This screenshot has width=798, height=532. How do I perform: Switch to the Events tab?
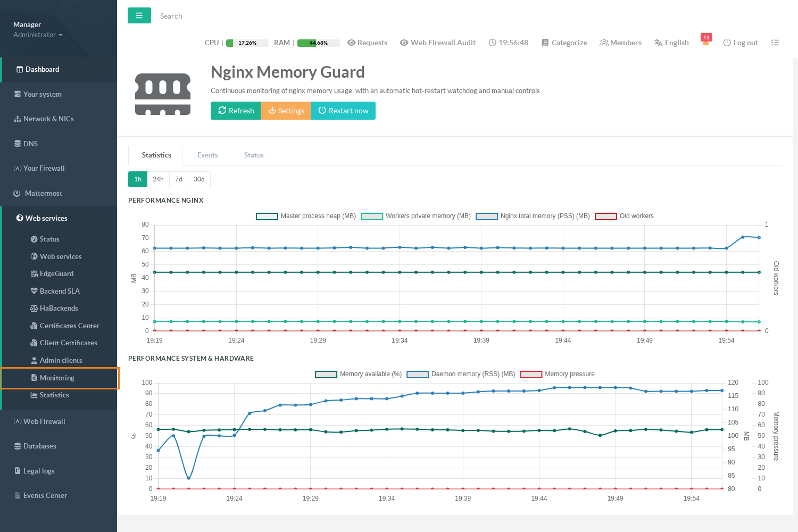point(207,155)
